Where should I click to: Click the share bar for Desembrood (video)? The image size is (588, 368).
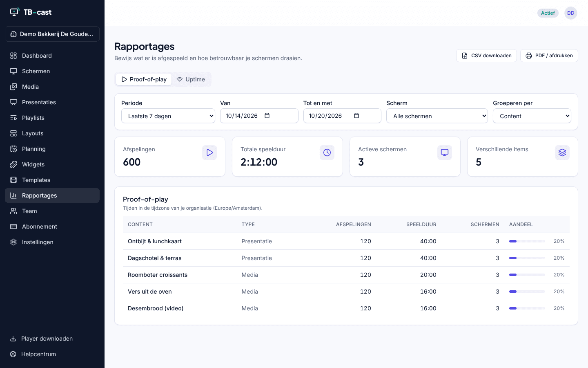[527, 308]
